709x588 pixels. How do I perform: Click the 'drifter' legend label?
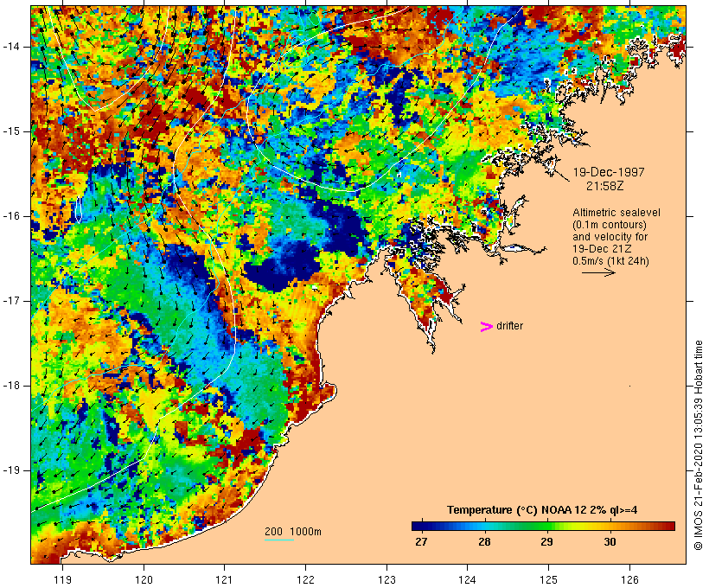tap(509, 326)
